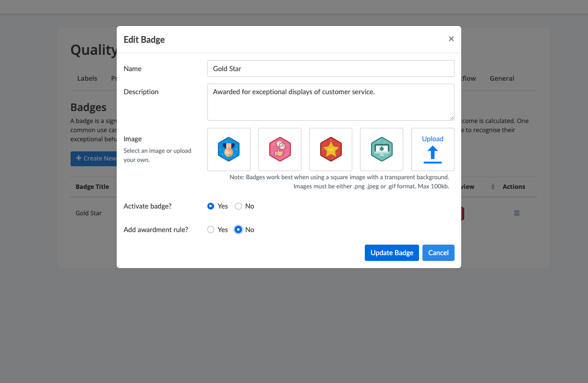Open the Labels tab in background page
The height and width of the screenshot is (383, 588).
coord(87,78)
